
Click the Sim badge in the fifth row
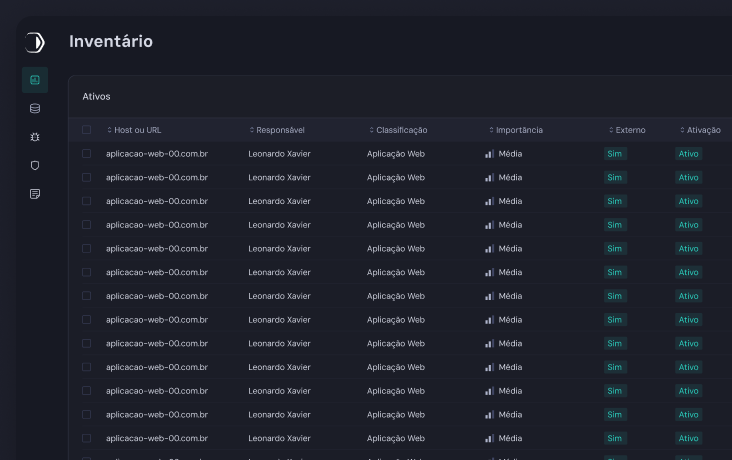[x=615, y=249]
